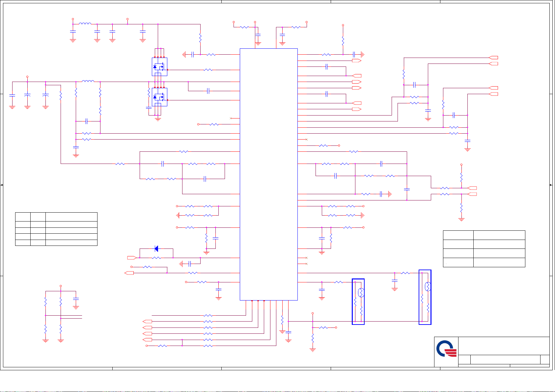Select the standalone blue diode symbol
The image size is (555, 392).
[156, 248]
